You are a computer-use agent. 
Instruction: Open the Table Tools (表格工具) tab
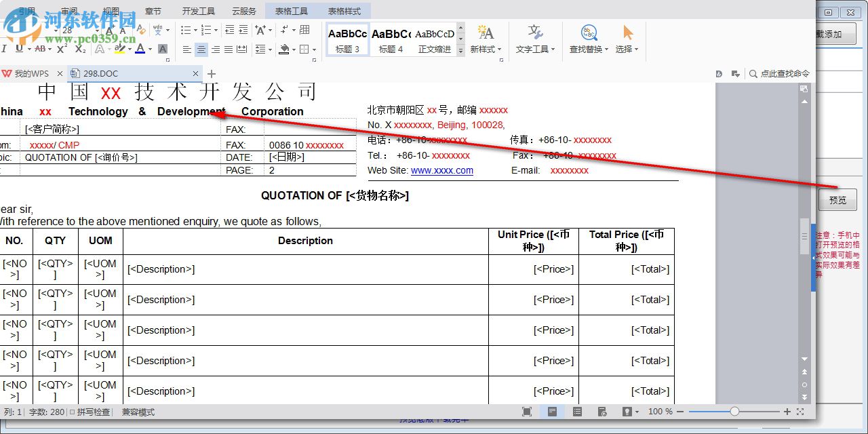click(291, 11)
